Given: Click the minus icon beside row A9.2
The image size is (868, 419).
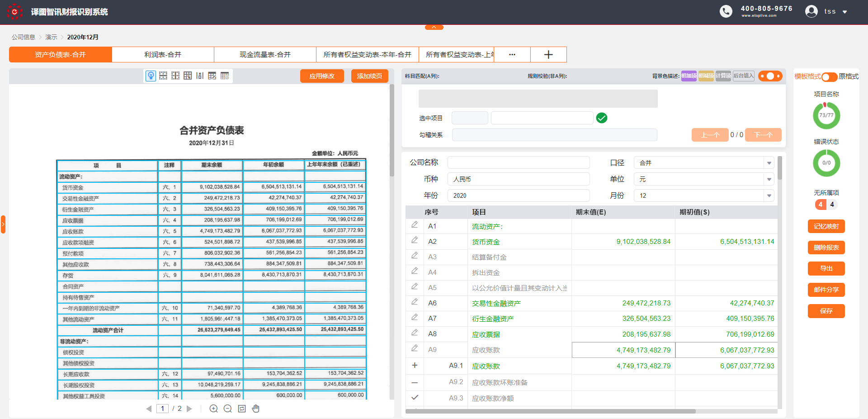Looking at the screenshot, I should click(415, 382).
